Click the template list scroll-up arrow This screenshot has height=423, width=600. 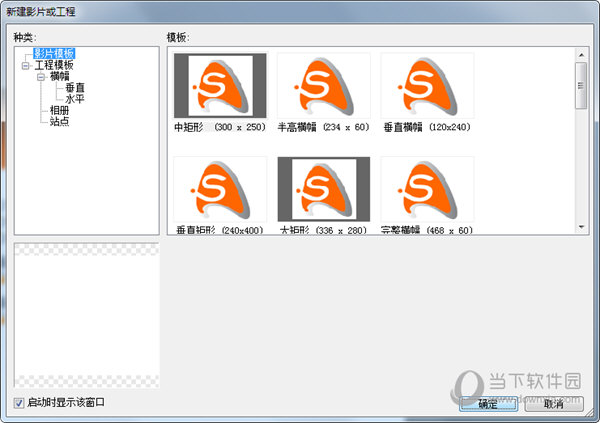tap(581, 53)
